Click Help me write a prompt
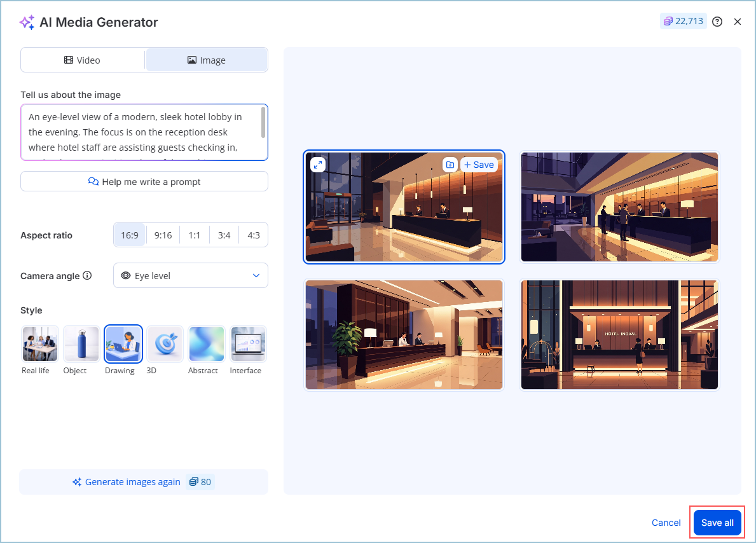Image resolution: width=756 pixels, height=543 pixels. (x=144, y=182)
